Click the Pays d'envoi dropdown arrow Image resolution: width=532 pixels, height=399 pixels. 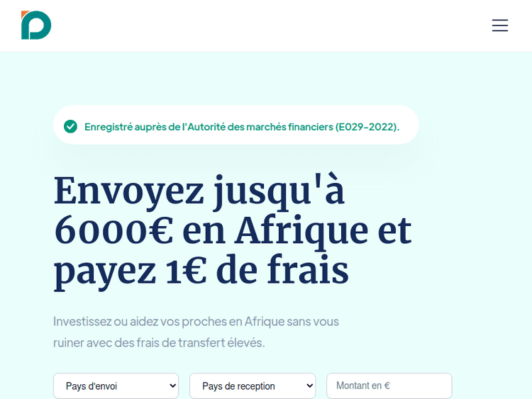(x=174, y=386)
